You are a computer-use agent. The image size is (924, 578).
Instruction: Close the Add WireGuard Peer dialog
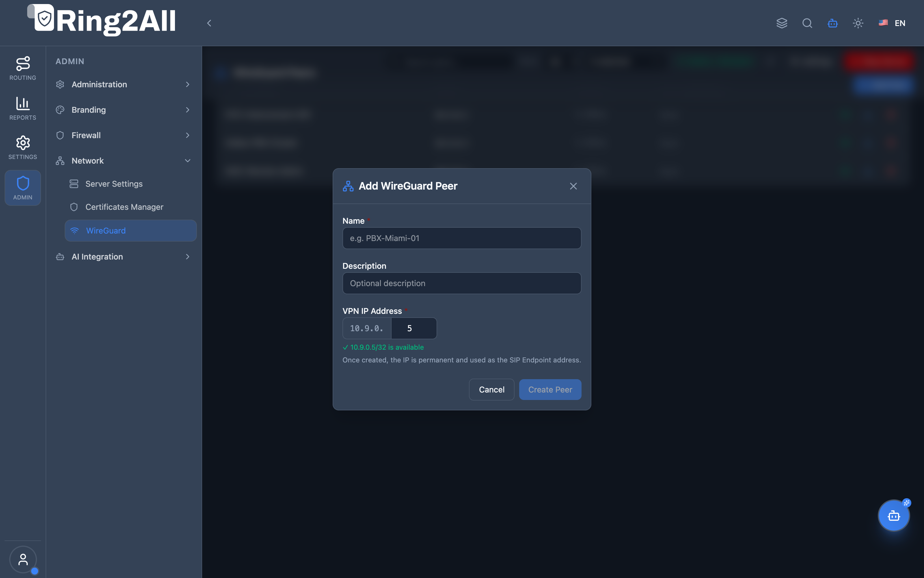coord(573,186)
